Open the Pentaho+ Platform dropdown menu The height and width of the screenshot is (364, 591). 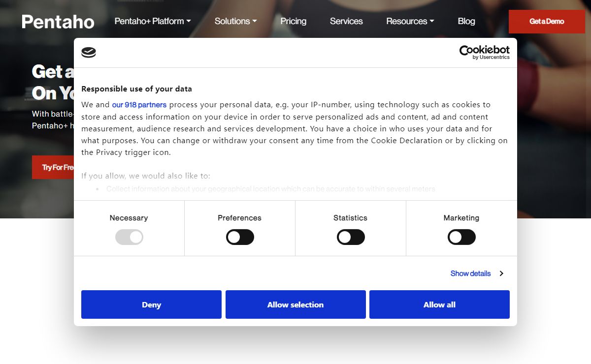[153, 21]
